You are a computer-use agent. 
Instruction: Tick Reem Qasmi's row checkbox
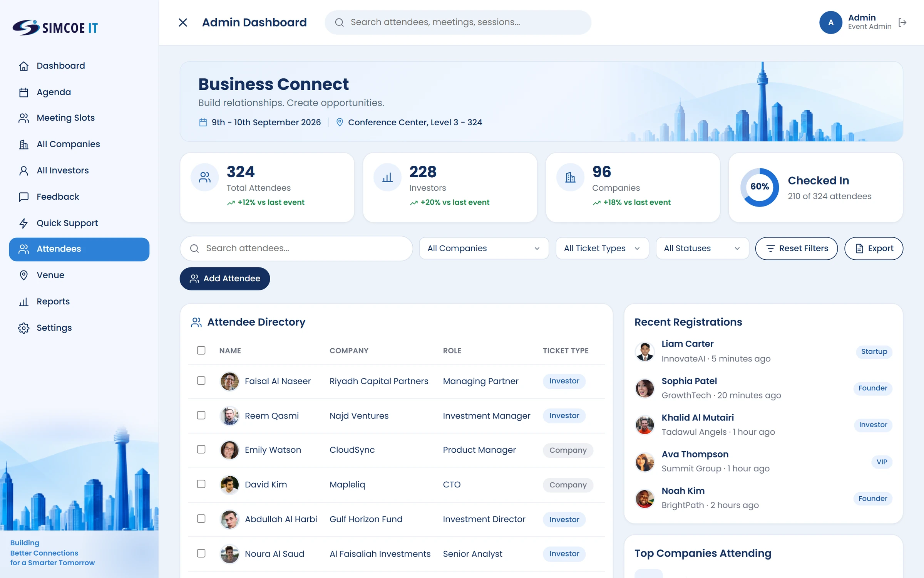click(x=201, y=415)
